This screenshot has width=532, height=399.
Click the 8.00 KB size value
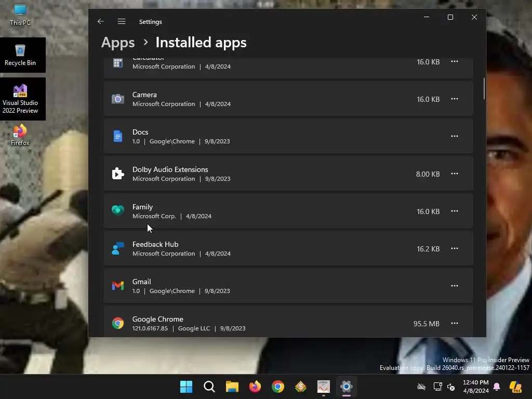(x=428, y=174)
